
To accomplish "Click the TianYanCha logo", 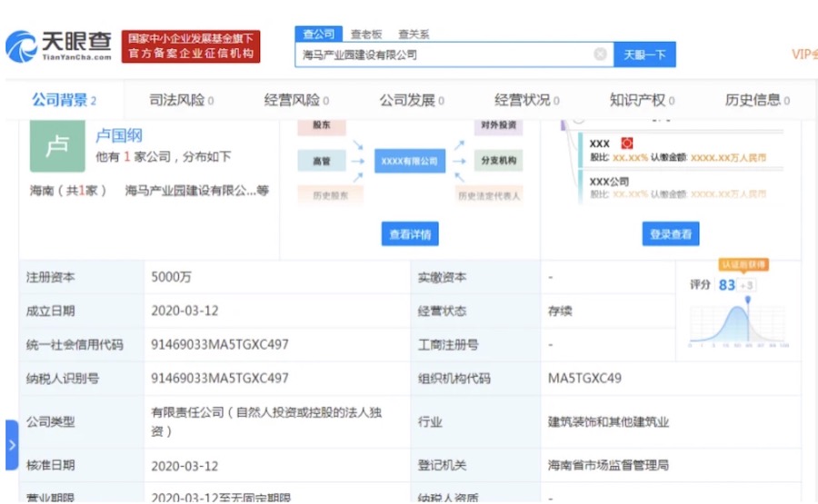I will click(x=60, y=45).
